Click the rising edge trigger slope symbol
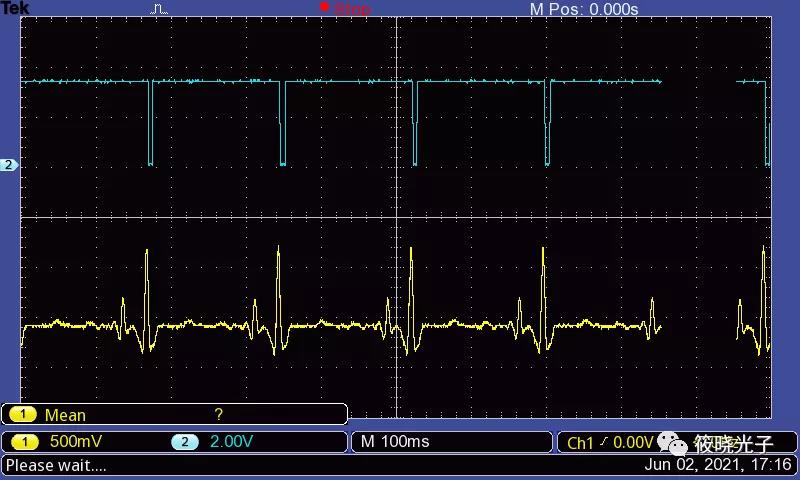The height and width of the screenshot is (480, 800). click(x=604, y=442)
